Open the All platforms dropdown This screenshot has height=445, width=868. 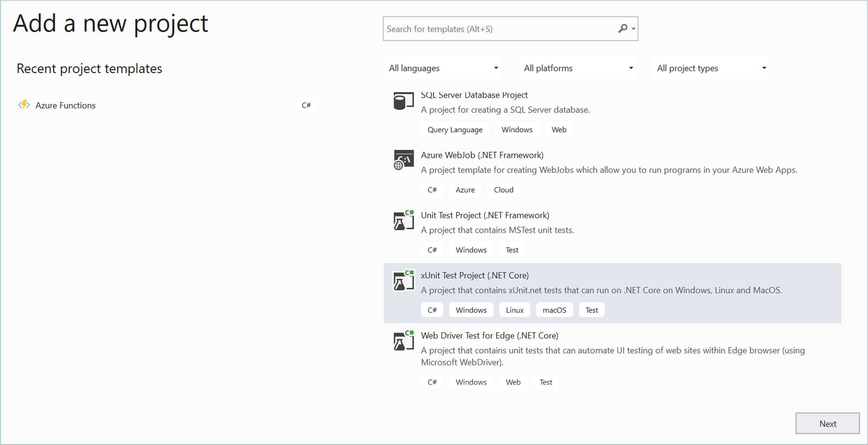[577, 68]
